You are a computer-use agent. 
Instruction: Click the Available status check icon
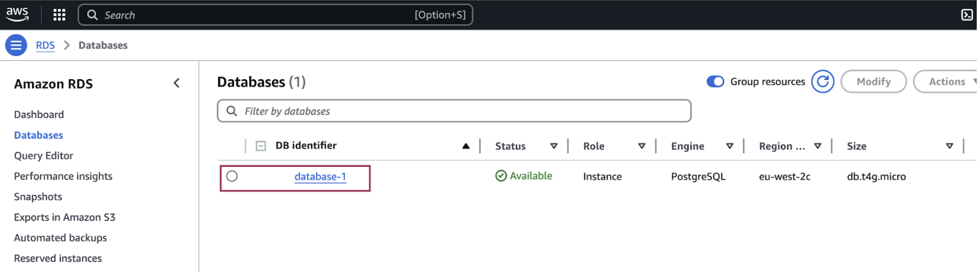(x=501, y=176)
